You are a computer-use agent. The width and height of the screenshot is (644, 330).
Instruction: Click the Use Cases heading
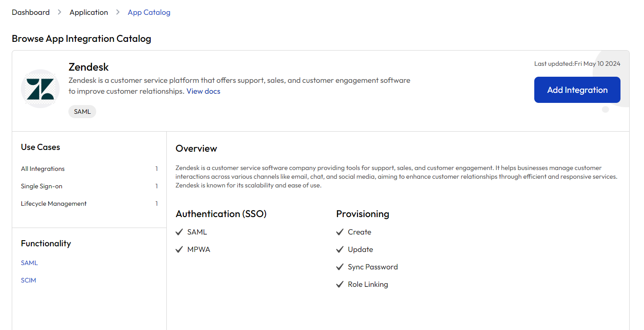pyautogui.click(x=40, y=147)
